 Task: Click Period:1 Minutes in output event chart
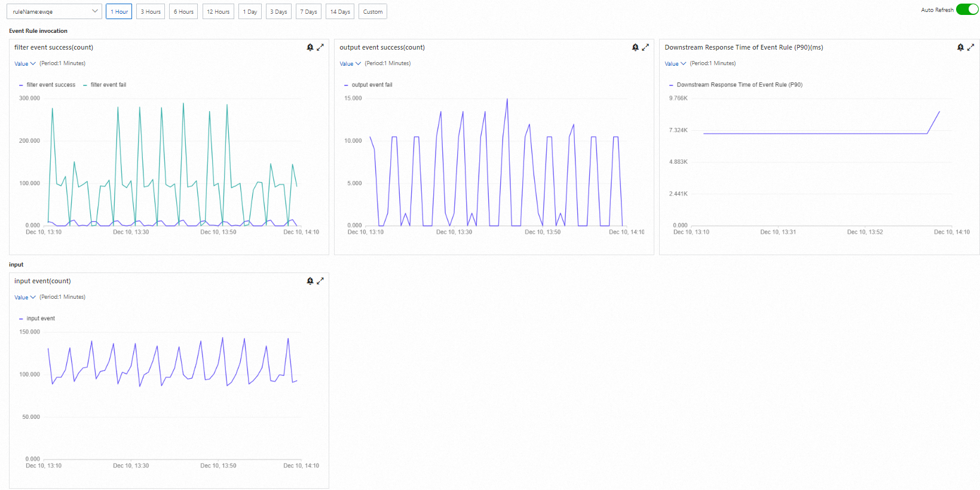click(x=388, y=63)
